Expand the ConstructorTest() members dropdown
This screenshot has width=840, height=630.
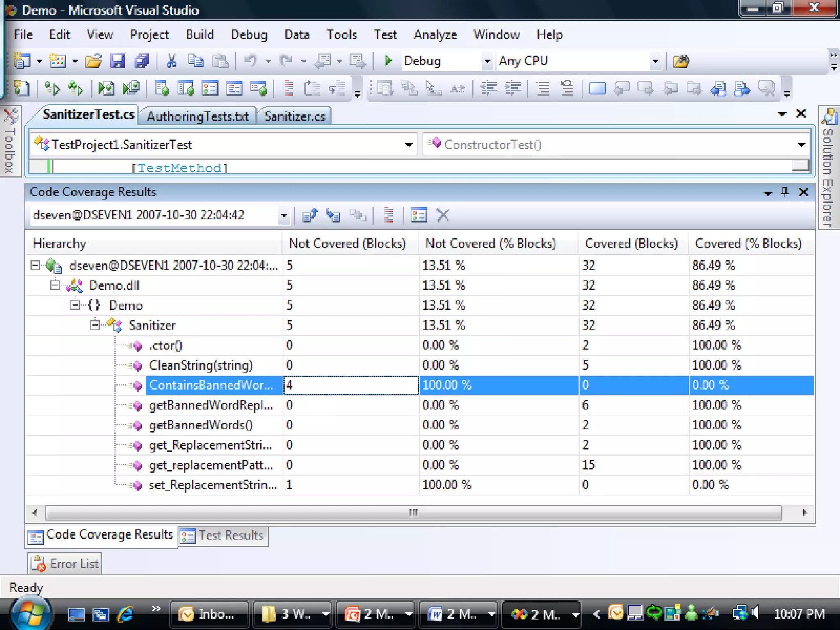click(801, 144)
